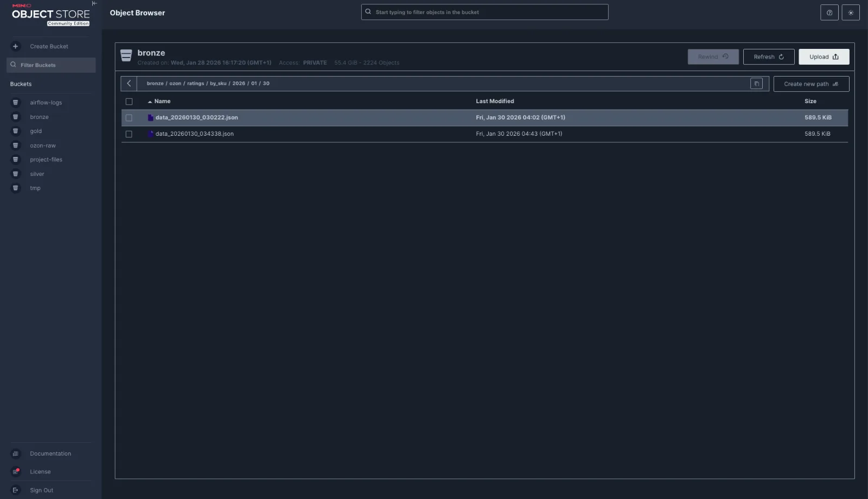Image resolution: width=868 pixels, height=499 pixels.
Task: Click the large bronze bucket header icon
Action: pos(126,55)
